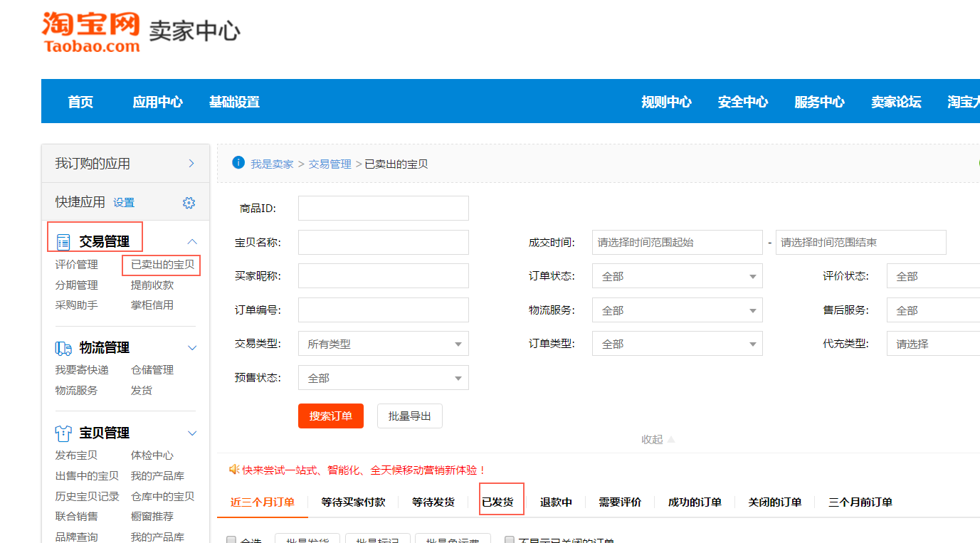Open 分期管理 in the sidebar
The image size is (980, 543).
pos(77,285)
